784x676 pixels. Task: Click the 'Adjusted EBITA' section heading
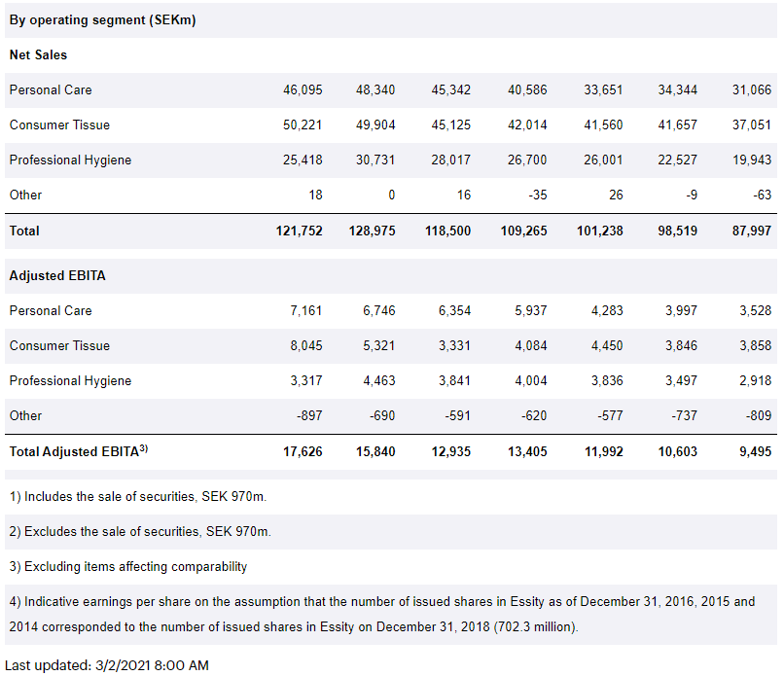[x=57, y=276]
